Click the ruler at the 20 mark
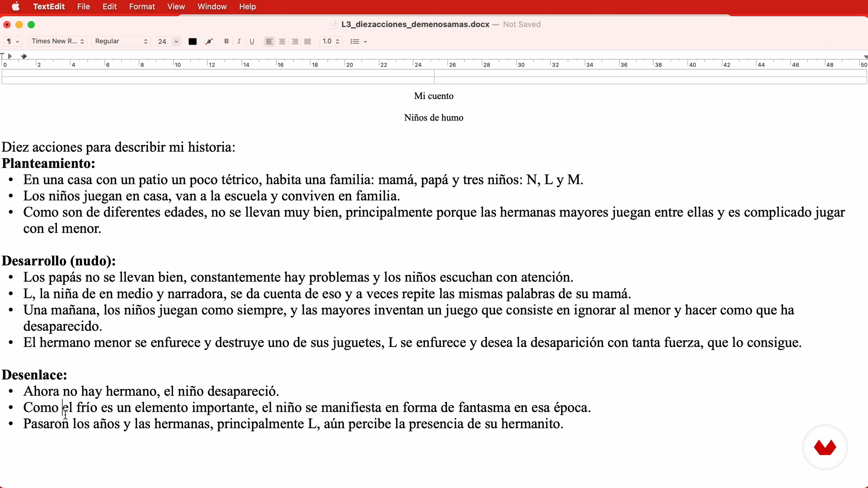 coord(349,64)
